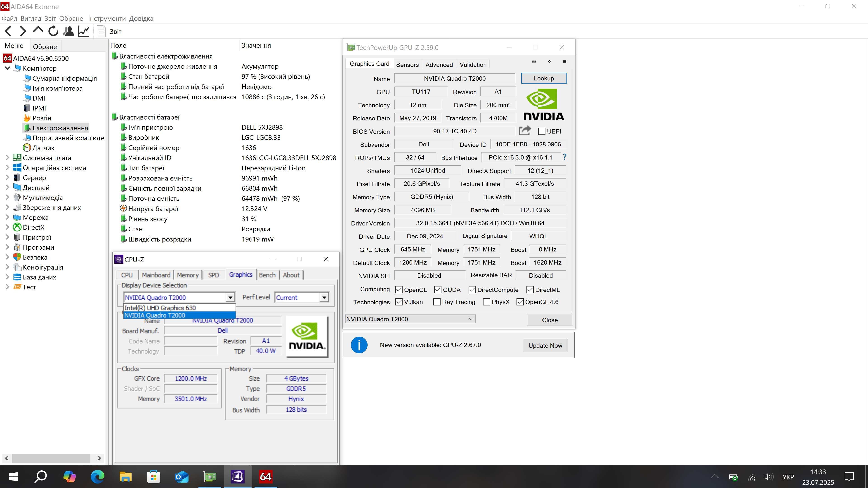Open the AIDA64 user favorites icon

(x=68, y=31)
